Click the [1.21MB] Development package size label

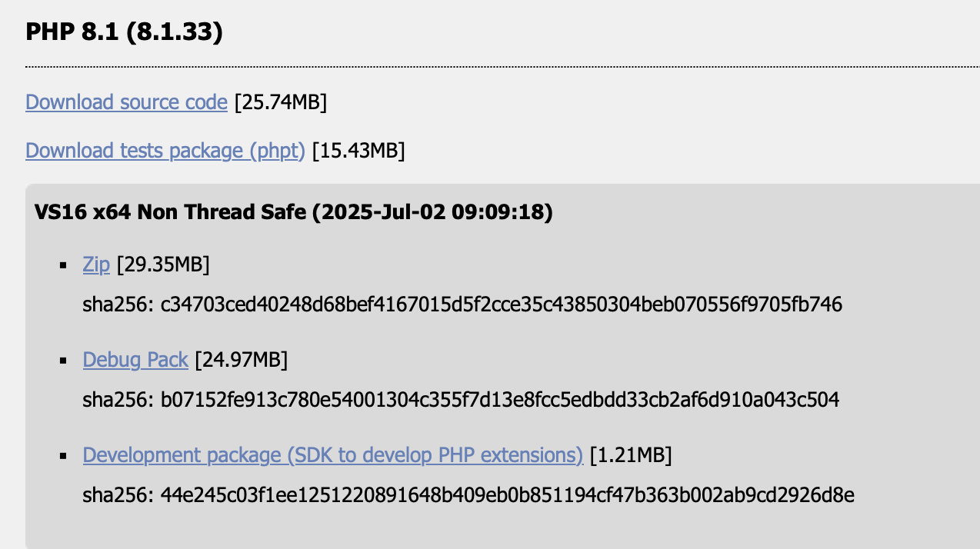(x=631, y=455)
